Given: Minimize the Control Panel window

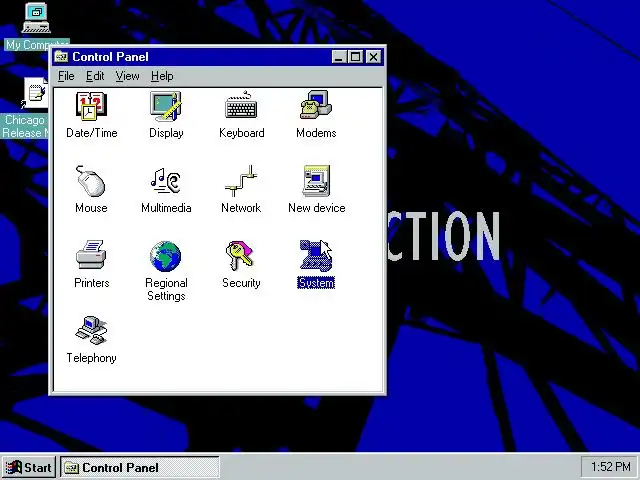Looking at the screenshot, I should pos(338,57).
